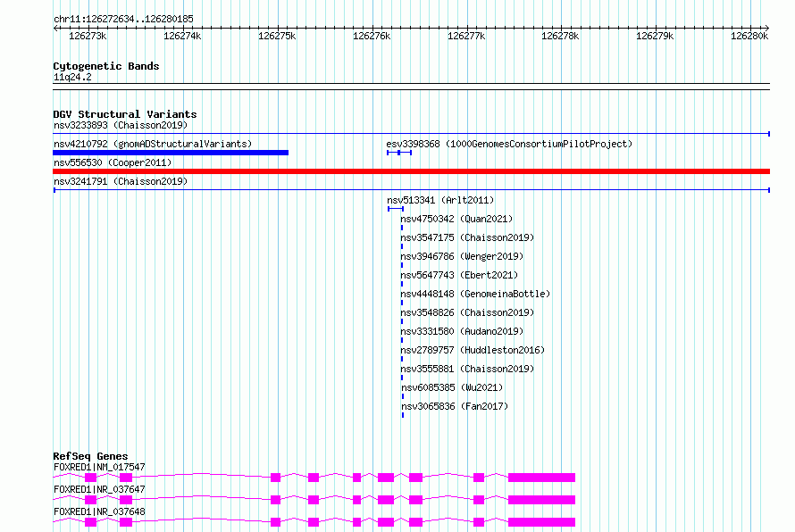The width and height of the screenshot is (795, 532).
Task: Click nsv513341 (Arlt2011) label
Action: tap(440, 200)
